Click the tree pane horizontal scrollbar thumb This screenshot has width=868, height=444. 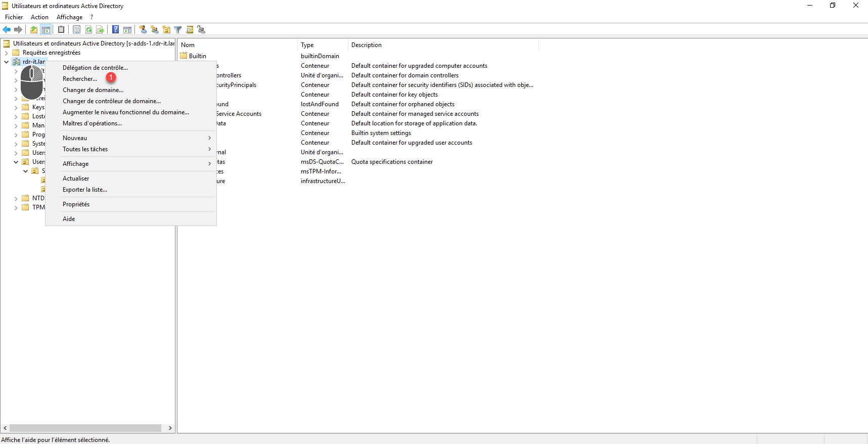point(85,428)
